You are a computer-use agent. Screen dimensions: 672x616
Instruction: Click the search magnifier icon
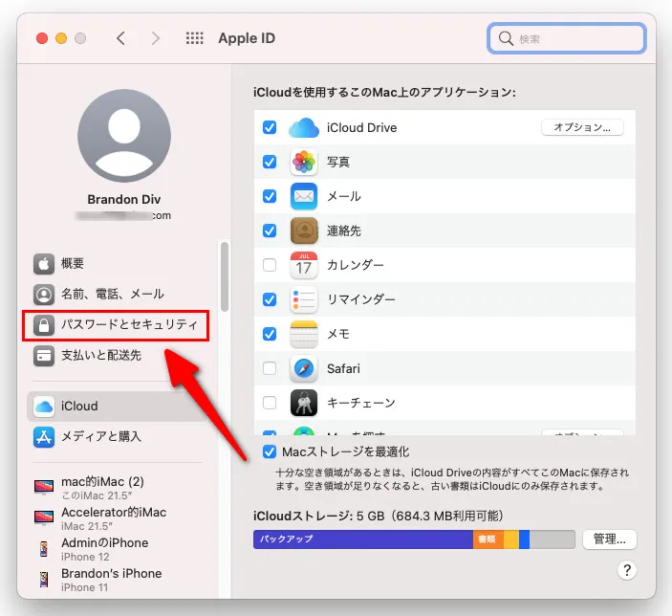(506, 38)
